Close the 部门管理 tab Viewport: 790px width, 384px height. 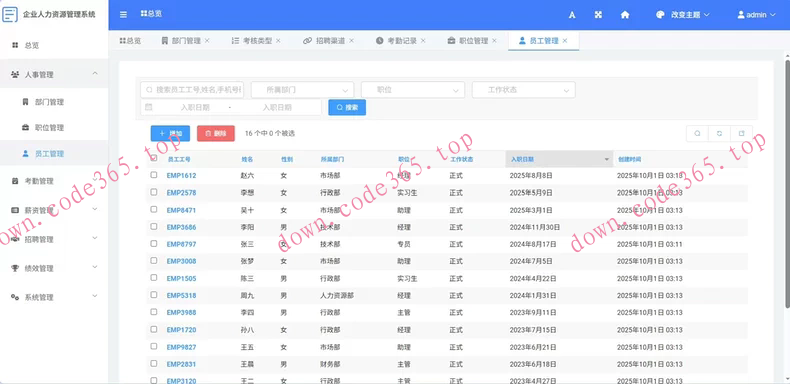click(x=207, y=41)
